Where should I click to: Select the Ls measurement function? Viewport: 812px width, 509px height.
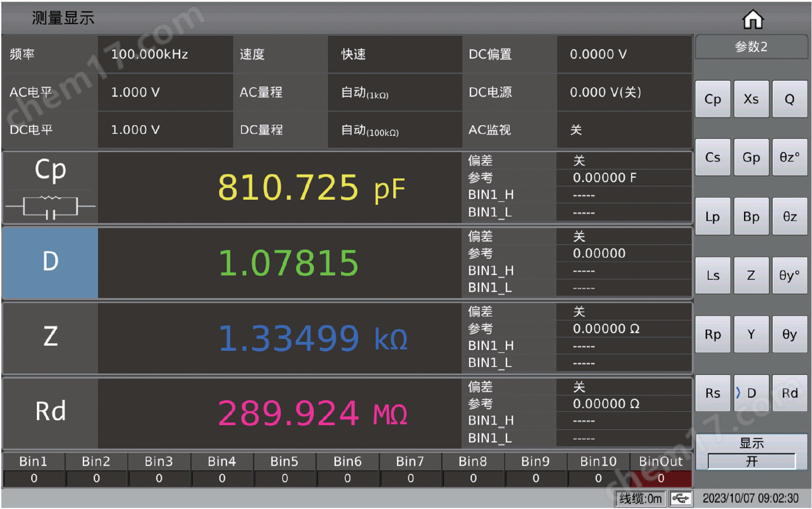[x=713, y=276]
